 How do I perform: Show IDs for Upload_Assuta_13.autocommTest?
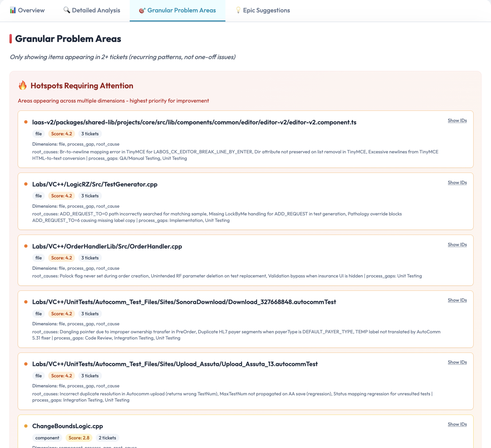[x=457, y=362]
